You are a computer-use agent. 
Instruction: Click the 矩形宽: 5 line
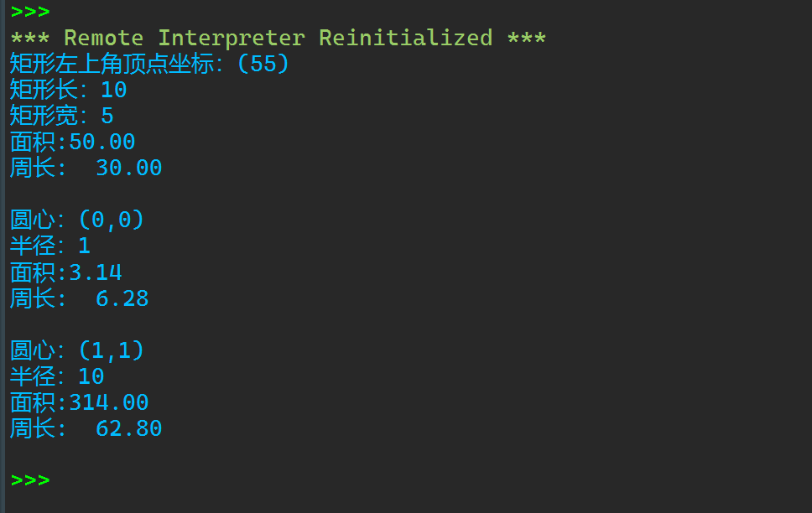61,116
